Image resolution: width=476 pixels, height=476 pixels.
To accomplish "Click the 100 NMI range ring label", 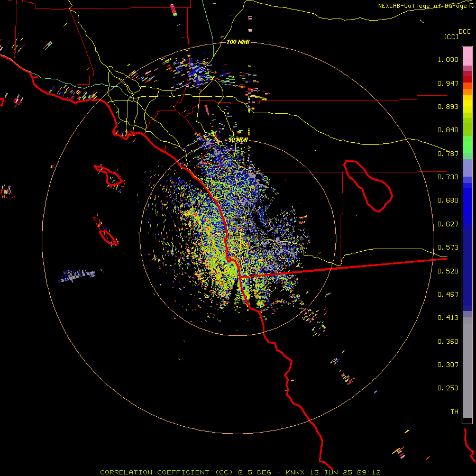I will pos(238,42).
